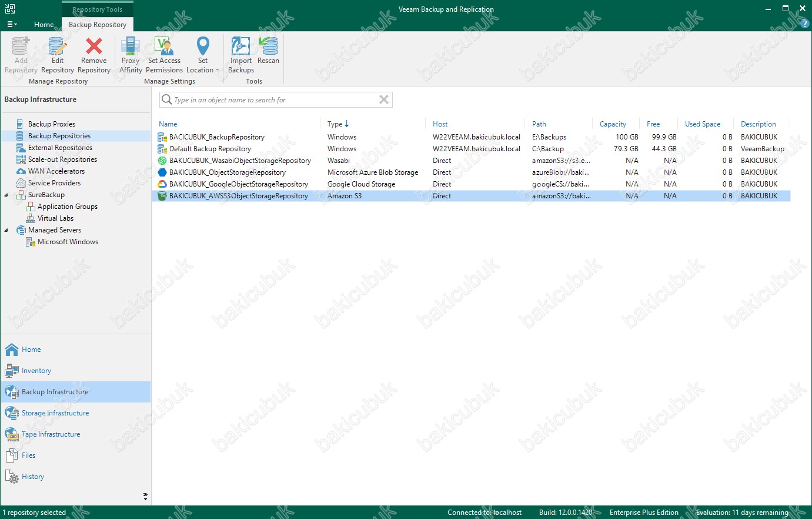Open the Storage Infrastructure navigation view

click(76, 413)
